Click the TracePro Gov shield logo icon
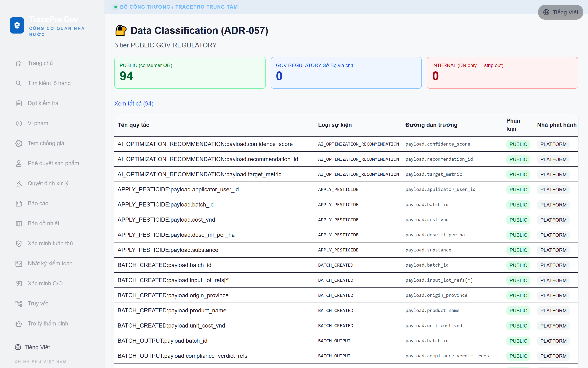This screenshot has height=368, width=588. (17, 25)
